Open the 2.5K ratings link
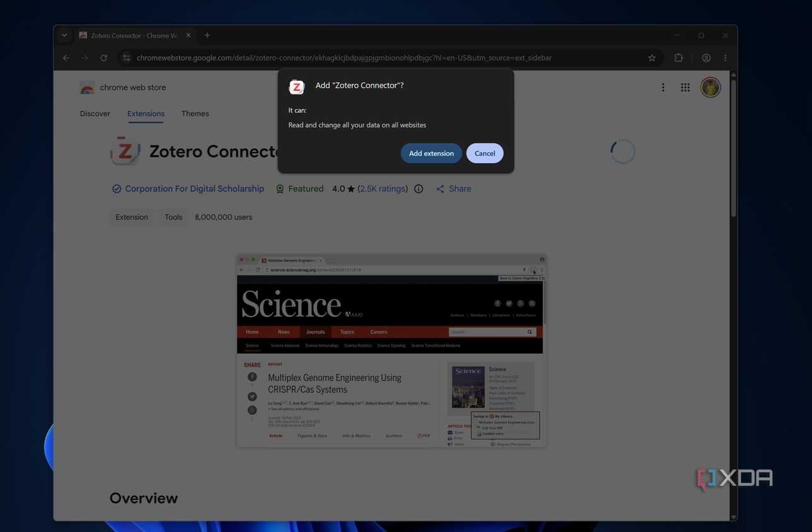 pyautogui.click(x=383, y=188)
